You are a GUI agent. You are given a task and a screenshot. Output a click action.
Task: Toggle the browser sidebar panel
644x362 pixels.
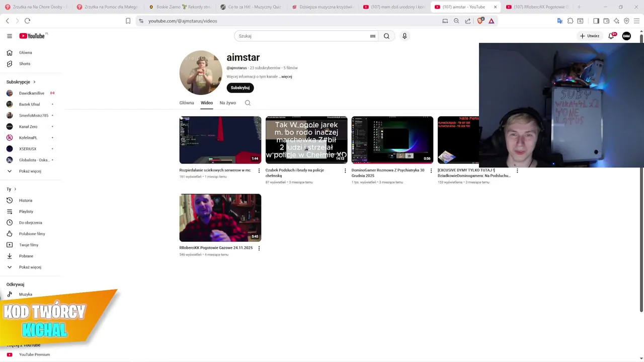point(596,21)
